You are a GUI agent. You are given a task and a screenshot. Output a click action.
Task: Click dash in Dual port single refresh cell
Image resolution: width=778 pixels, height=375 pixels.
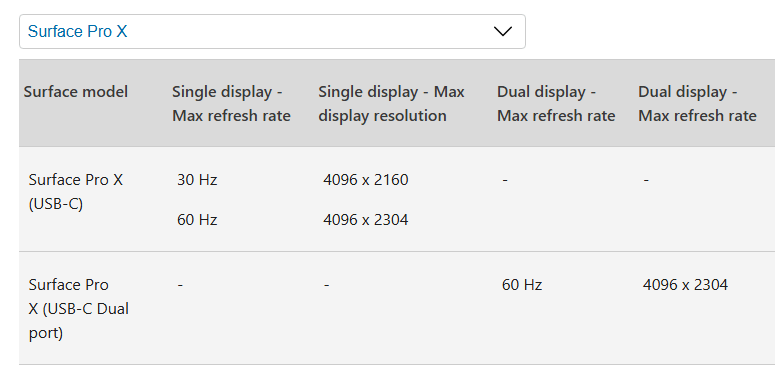tap(180, 286)
